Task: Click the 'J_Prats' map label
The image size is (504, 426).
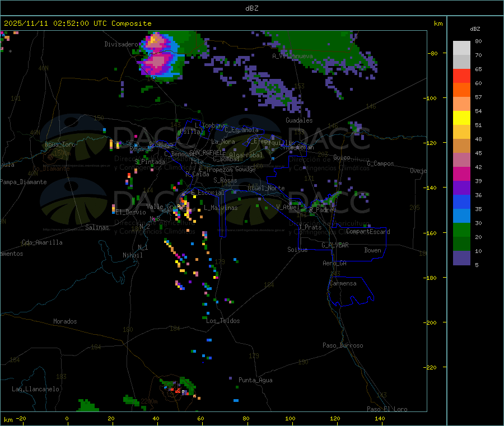Action: click(310, 227)
